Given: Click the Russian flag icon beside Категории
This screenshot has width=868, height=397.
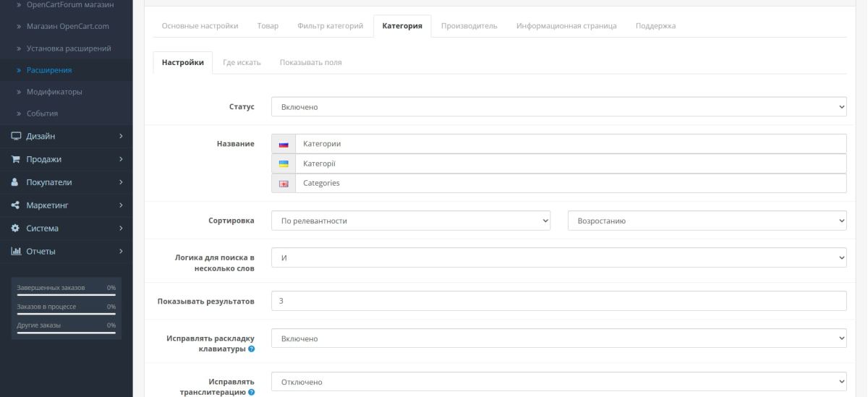Looking at the screenshot, I should coord(284,144).
